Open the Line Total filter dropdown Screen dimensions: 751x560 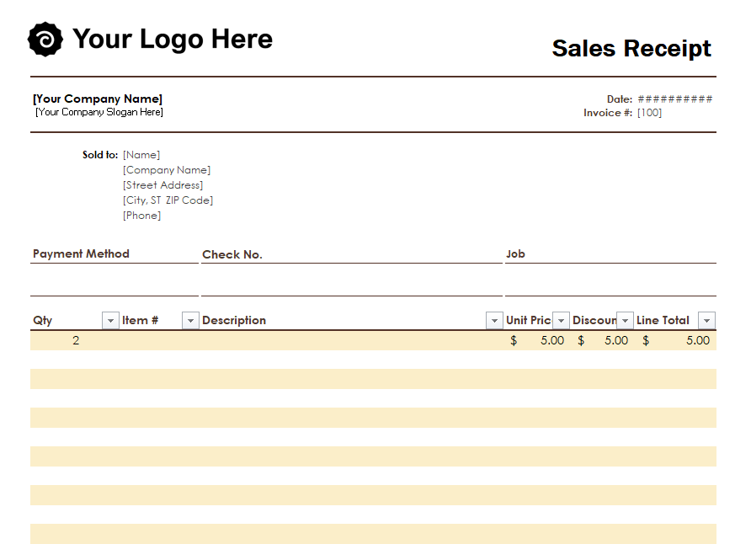[707, 321]
